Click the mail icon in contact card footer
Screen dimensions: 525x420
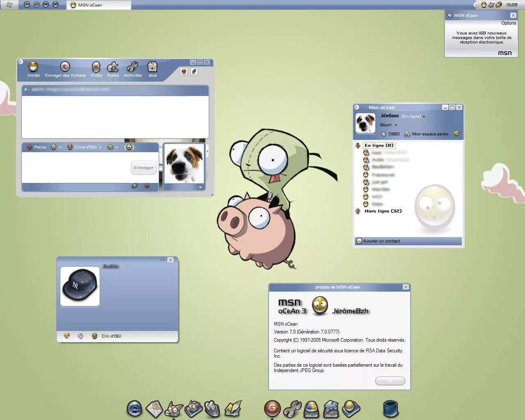[x=80, y=336]
